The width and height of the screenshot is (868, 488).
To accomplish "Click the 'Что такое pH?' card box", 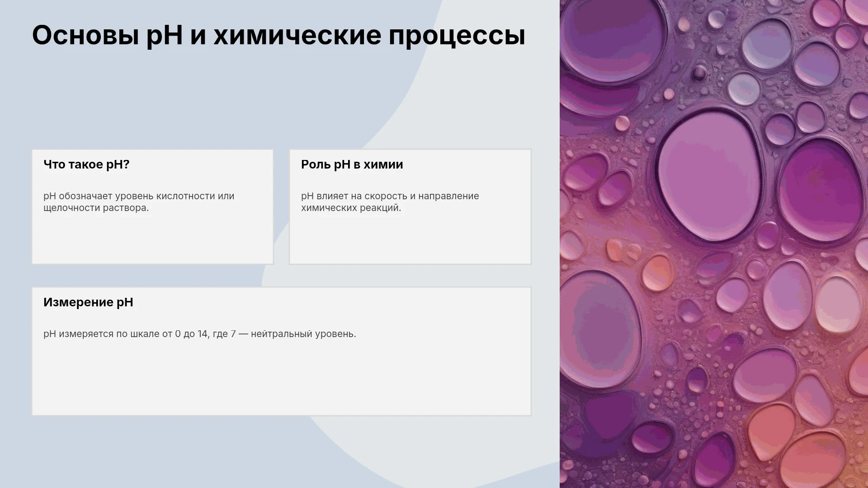I will click(x=153, y=207).
